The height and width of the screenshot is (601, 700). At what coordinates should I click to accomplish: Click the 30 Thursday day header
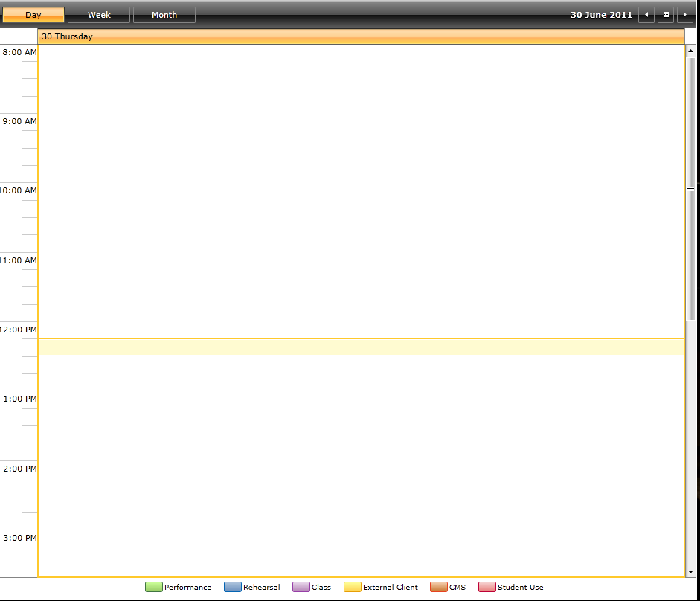pos(362,36)
